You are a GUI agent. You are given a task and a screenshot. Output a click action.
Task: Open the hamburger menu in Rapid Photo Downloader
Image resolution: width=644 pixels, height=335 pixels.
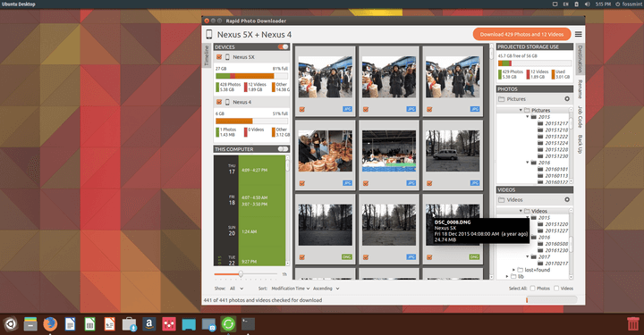[x=578, y=34]
